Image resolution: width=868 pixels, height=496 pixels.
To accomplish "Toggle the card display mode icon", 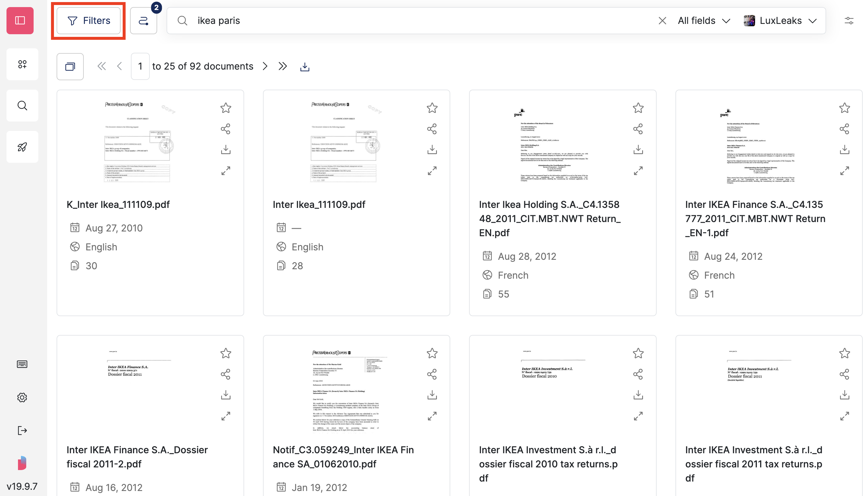I will [x=70, y=66].
